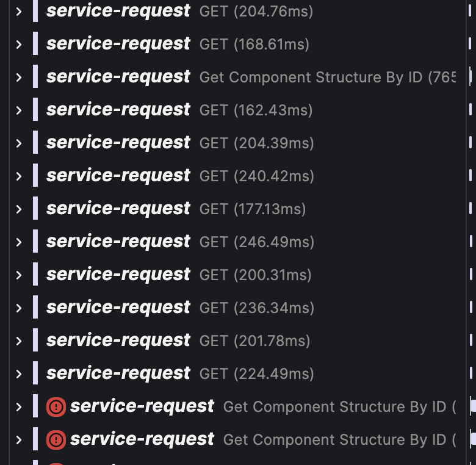The height and width of the screenshot is (465, 476).
Task: Expand the GET (177.13ms) span chevron
Action: point(19,209)
